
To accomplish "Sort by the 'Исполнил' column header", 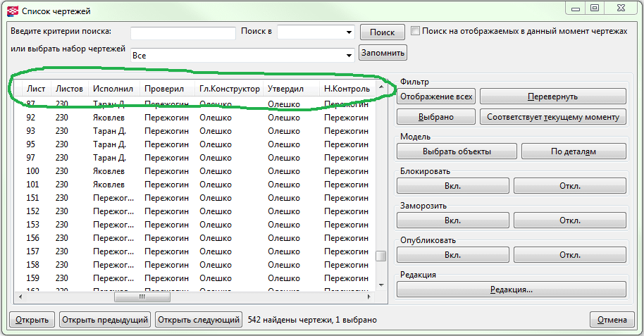I will click(113, 89).
